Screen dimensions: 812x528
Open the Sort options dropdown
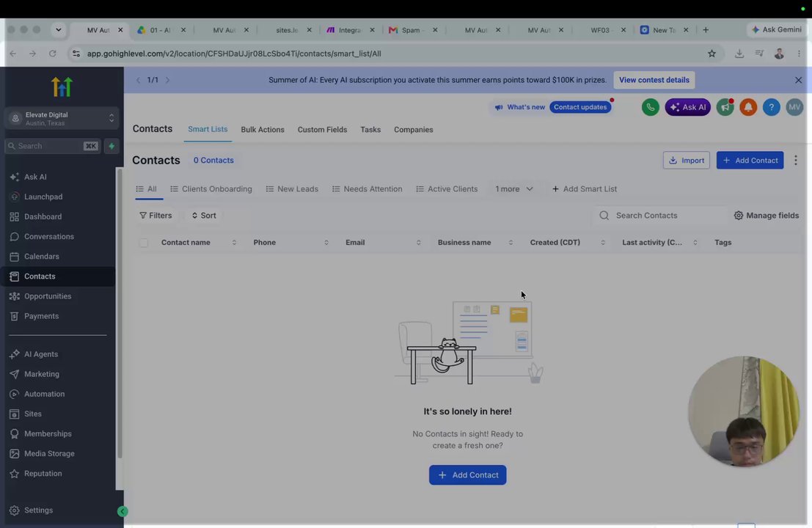[204, 216]
